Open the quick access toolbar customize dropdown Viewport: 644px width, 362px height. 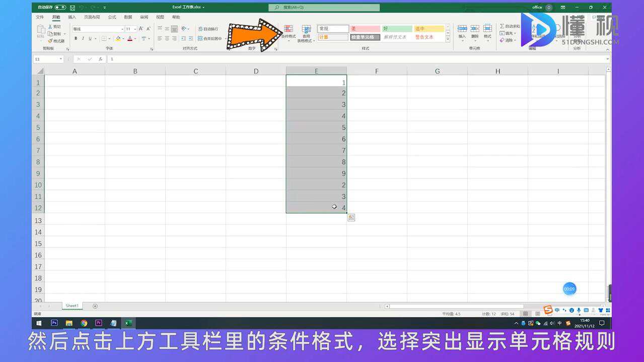pyautogui.click(x=105, y=8)
